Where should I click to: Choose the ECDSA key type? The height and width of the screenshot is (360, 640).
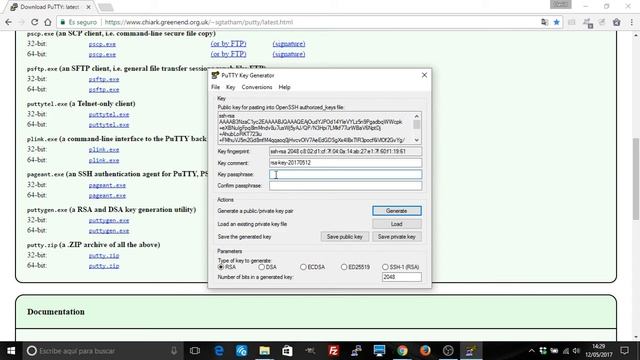coord(313,267)
